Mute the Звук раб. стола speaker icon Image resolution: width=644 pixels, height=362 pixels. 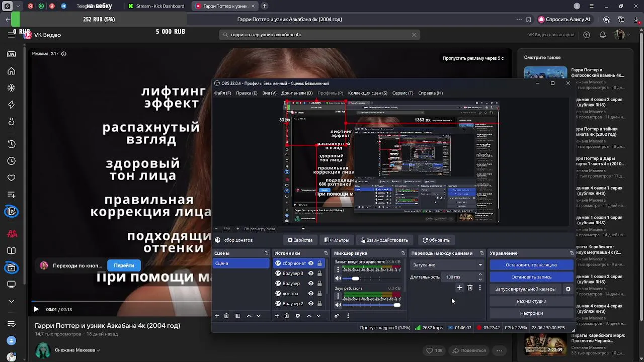pyautogui.click(x=338, y=305)
